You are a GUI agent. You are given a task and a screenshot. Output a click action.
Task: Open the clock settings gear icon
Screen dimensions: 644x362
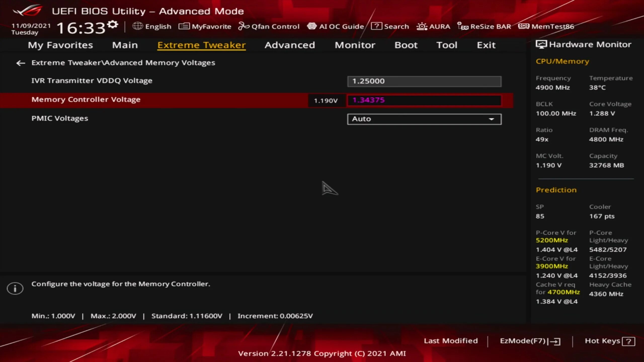coord(112,25)
